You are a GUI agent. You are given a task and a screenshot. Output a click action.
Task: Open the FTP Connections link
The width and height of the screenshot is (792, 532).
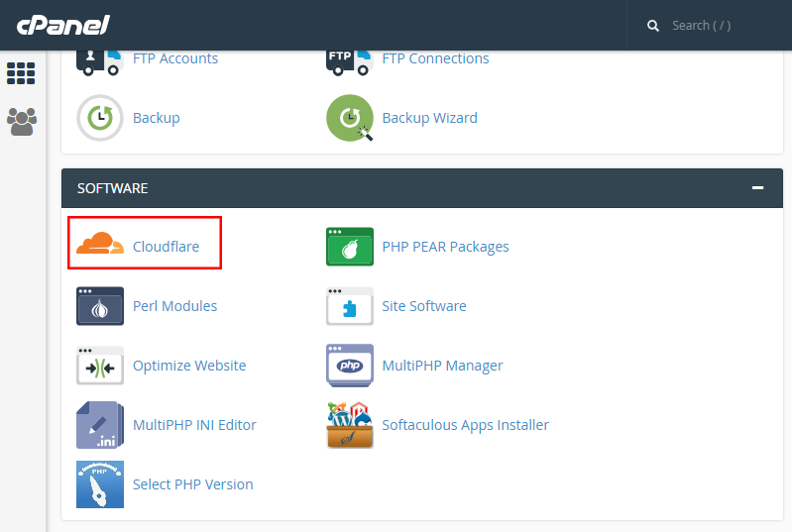[435, 58]
